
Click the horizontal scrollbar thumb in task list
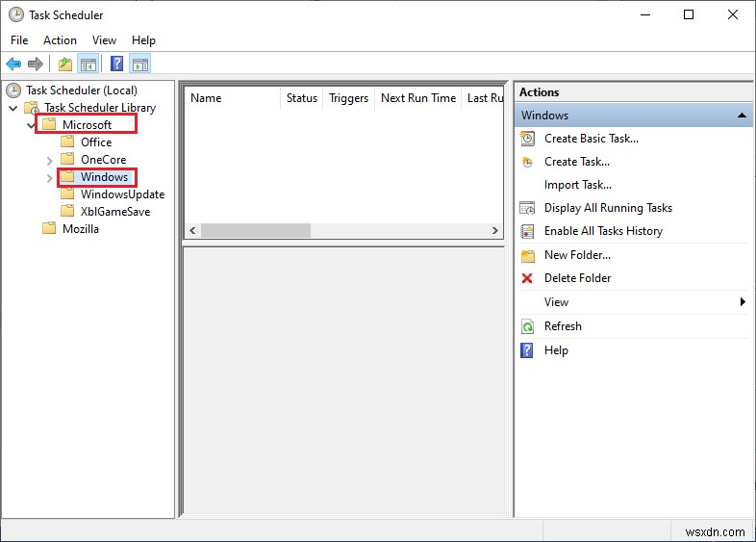tap(256, 231)
